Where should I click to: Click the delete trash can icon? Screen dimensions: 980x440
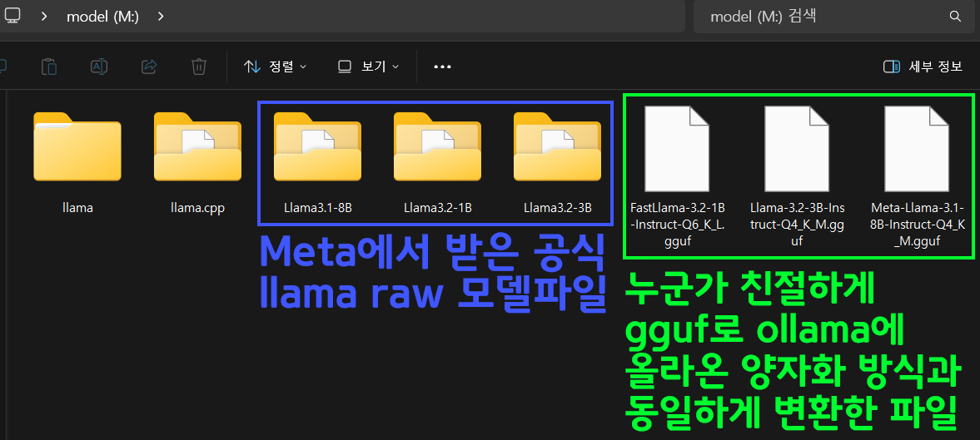[199, 67]
